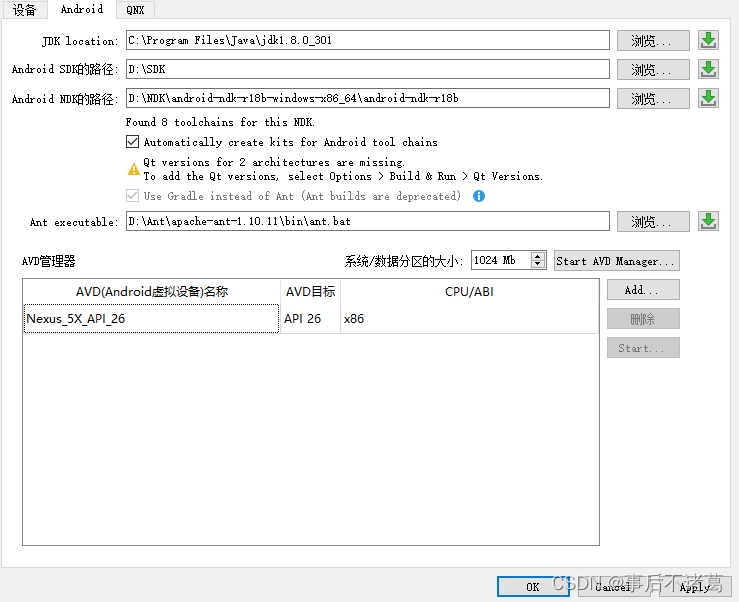Viewport: 739px width, 602px height.
Task: Browse for the Ant executable
Action: coord(653,222)
